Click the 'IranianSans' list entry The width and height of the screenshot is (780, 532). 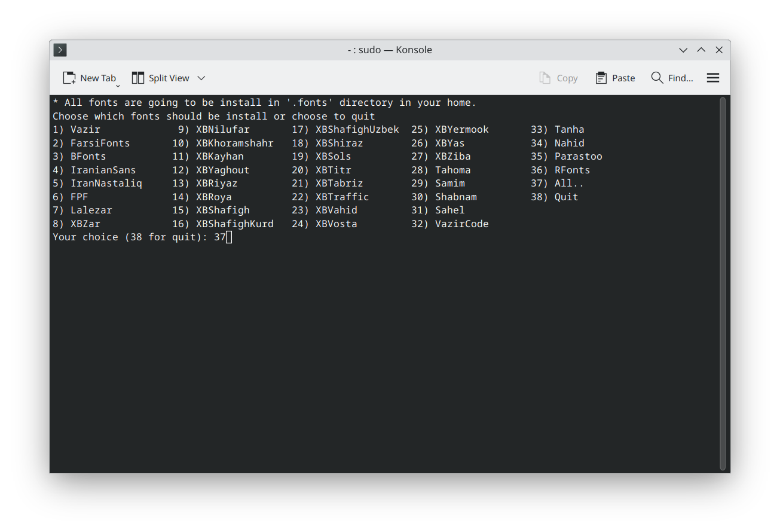(103, 170)
